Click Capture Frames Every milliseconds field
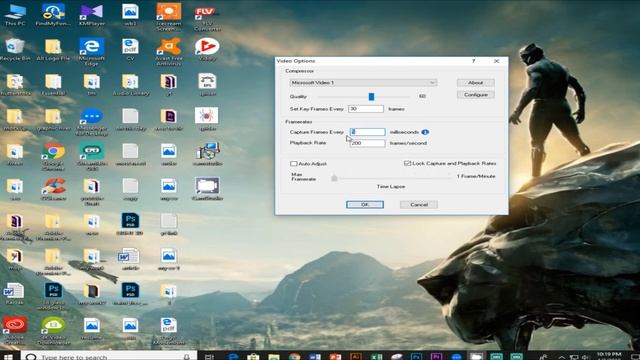The height and width of the screenshot is (360, 640). pos(367,132)
